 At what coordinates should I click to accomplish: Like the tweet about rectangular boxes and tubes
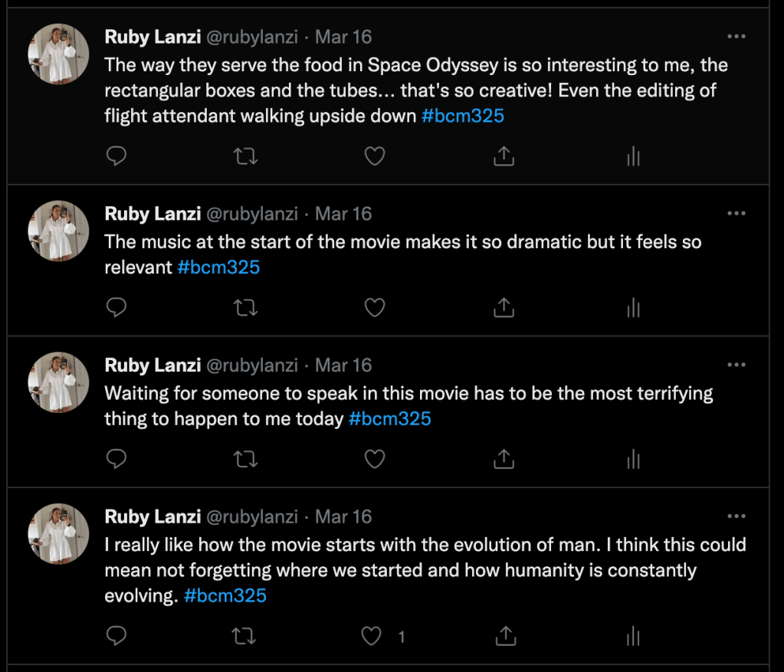[374, 157]
